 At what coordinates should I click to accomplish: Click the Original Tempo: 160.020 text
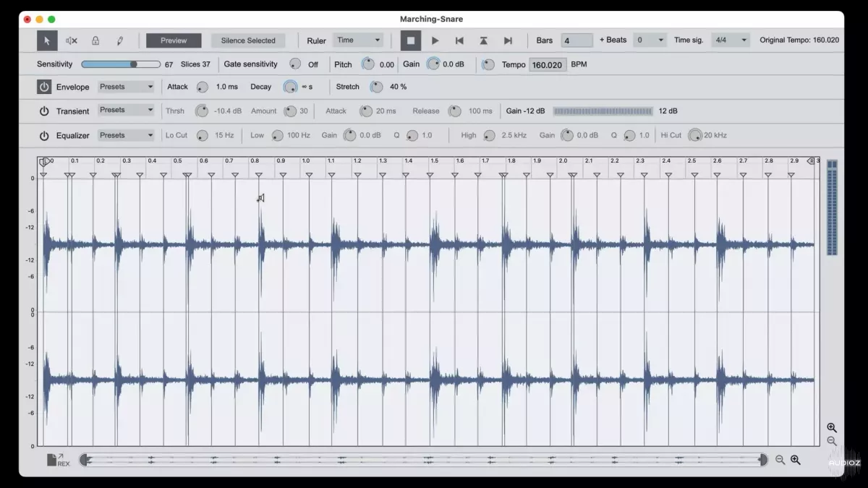[799, 40]
